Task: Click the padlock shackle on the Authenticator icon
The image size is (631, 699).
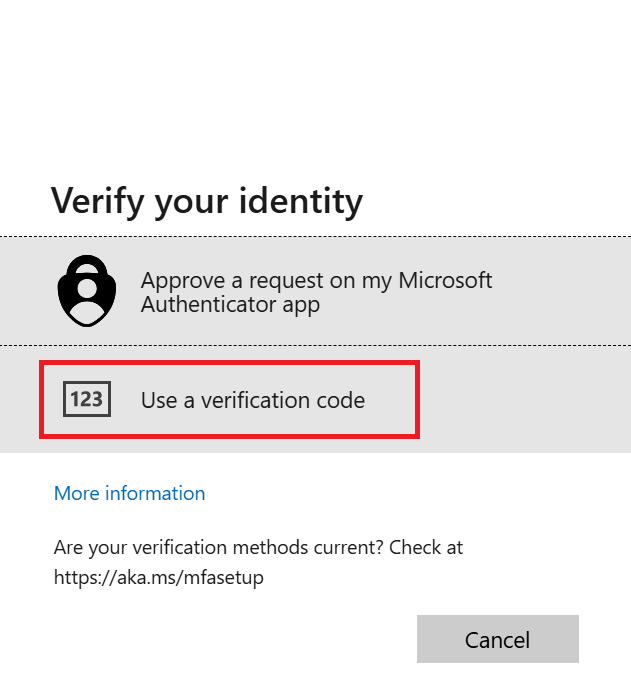Action: click(x=87, y=263)
